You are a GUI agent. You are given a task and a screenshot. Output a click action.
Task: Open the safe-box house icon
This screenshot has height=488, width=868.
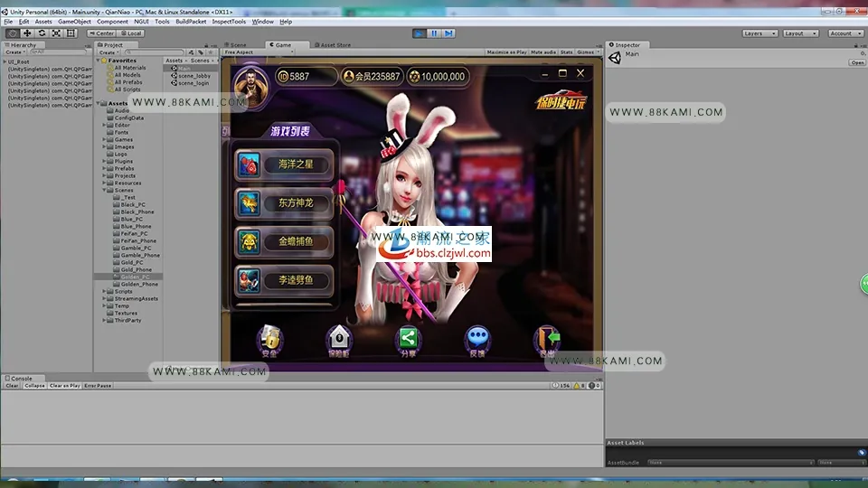pyautogui.click(x=339, y=341)
